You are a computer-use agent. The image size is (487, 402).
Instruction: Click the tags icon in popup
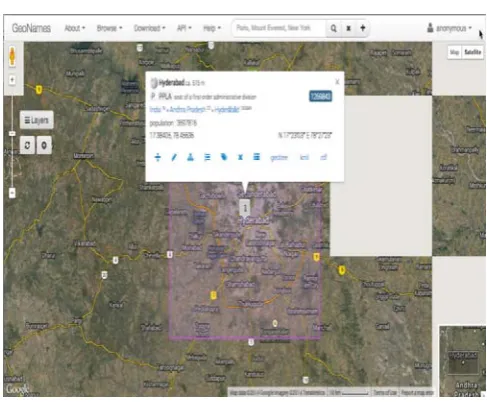click(224, 157)
